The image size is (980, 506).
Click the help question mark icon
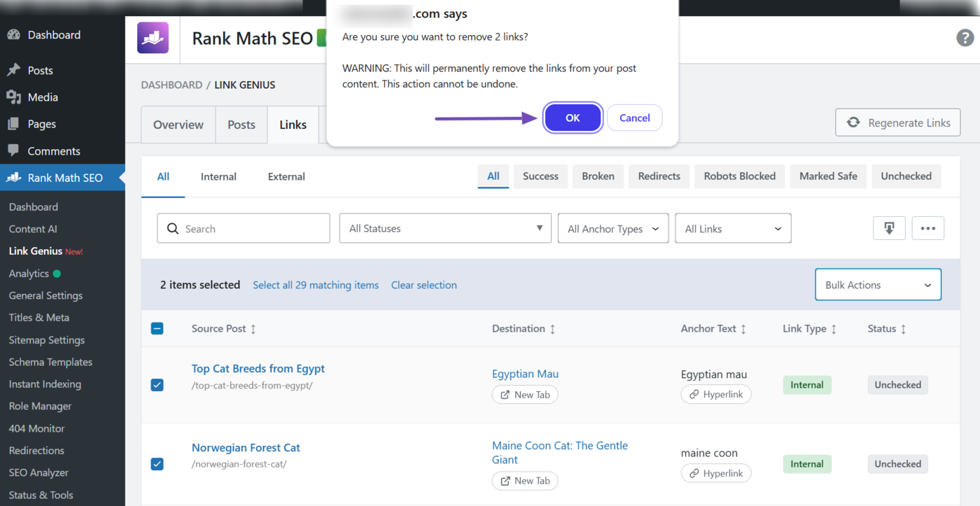pos(965,38)
